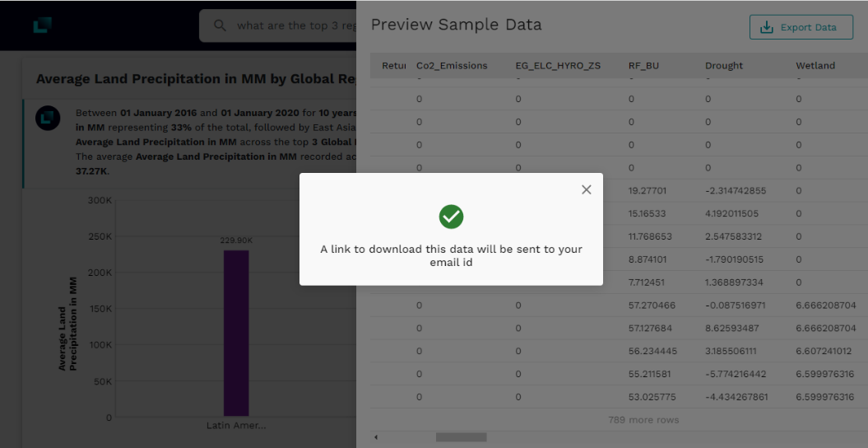This screenshot has height=448, width=868.
Task: Click the Preview Sample Data heading
Action: 456,25
